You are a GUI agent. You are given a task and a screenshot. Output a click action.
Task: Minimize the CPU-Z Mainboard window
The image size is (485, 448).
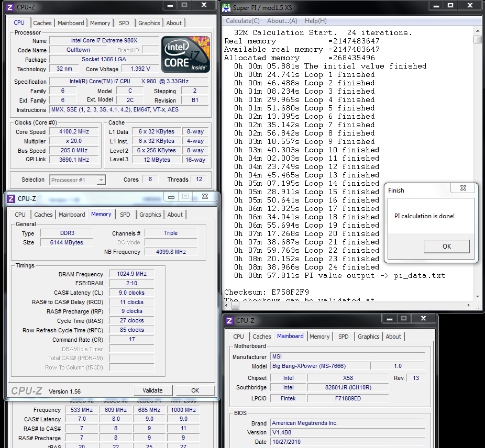click(x=390, y=318)
